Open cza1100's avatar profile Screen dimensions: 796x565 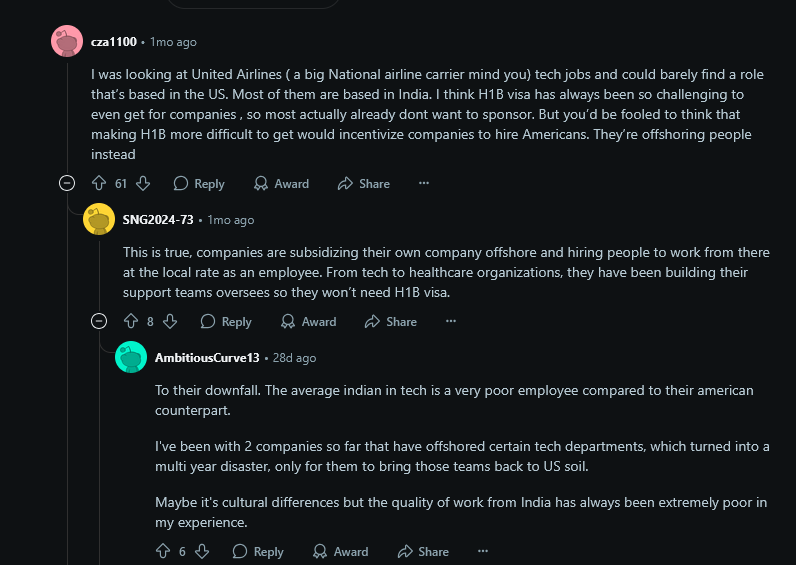coord(67,42)
